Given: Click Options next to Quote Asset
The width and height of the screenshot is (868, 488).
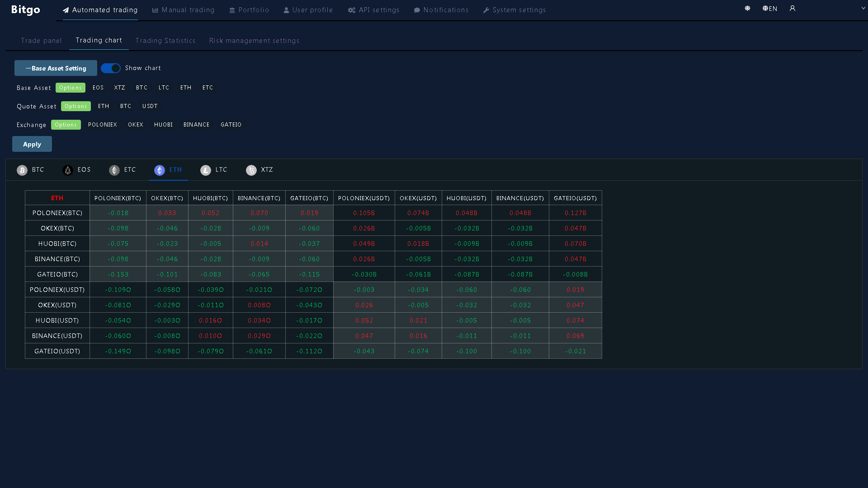Looking at the screenshot, I should (x=76, y=106).
